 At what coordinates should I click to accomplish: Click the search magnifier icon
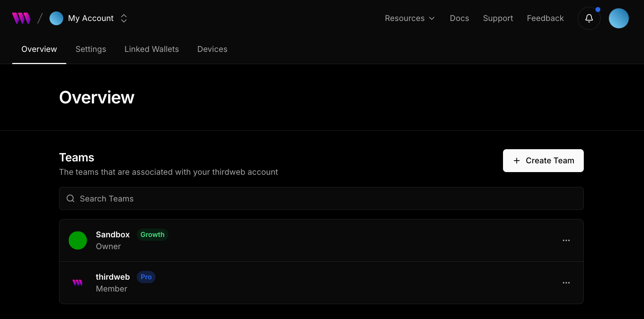70,198
